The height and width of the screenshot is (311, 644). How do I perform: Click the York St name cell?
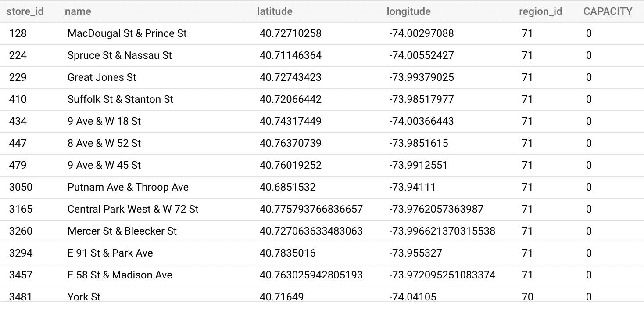84,297
